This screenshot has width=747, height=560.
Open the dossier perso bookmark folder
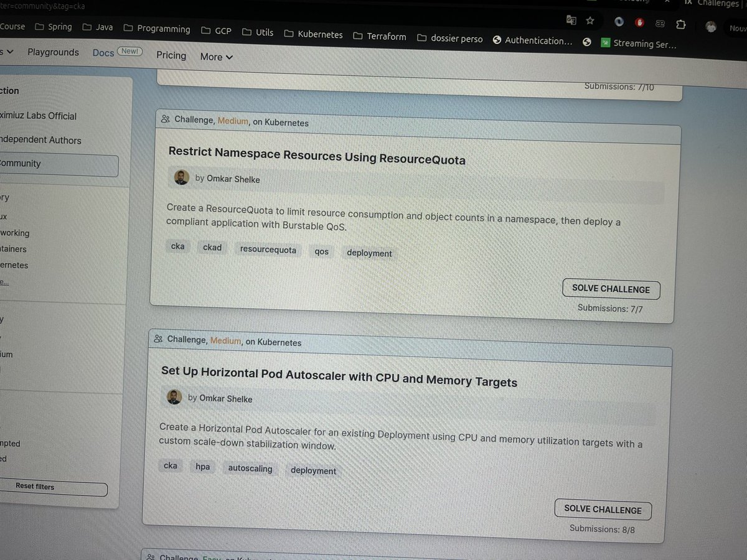[x=449, y=39]
